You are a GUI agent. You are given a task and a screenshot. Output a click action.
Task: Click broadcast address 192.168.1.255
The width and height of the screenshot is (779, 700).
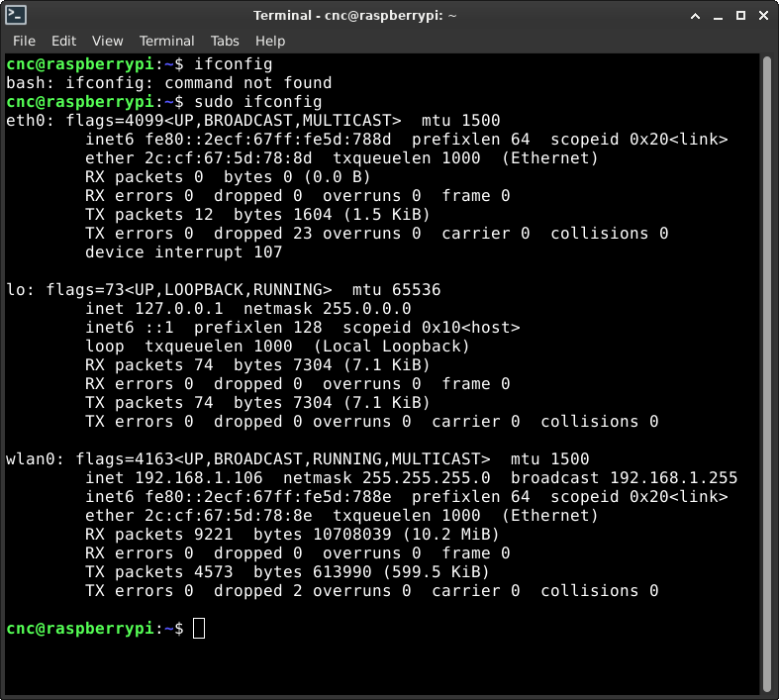coord(674,478)
